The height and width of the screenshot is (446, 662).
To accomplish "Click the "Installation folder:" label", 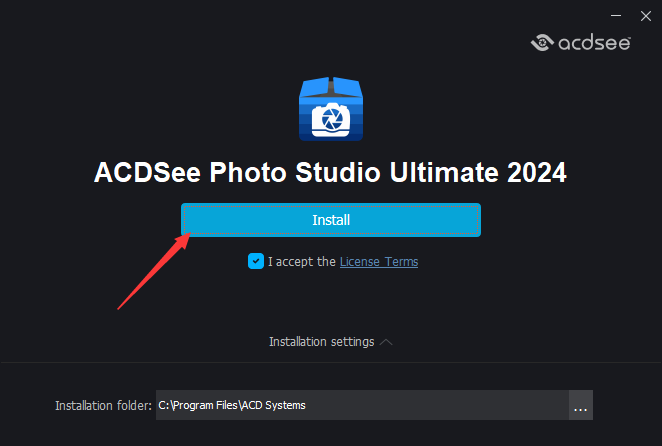I will [x=103, y=405].
